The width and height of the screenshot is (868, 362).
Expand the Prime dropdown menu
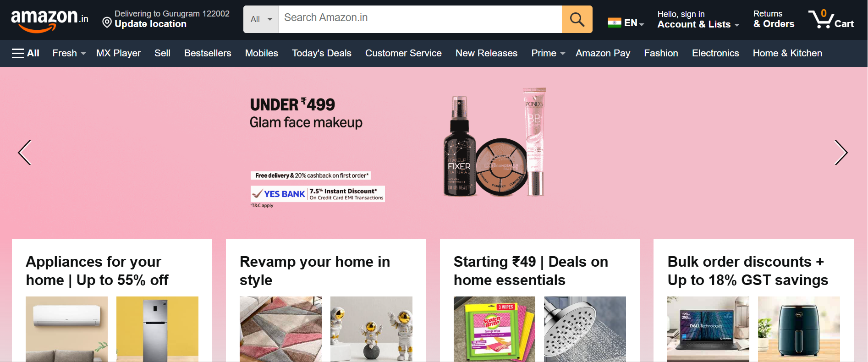[548, 53]
